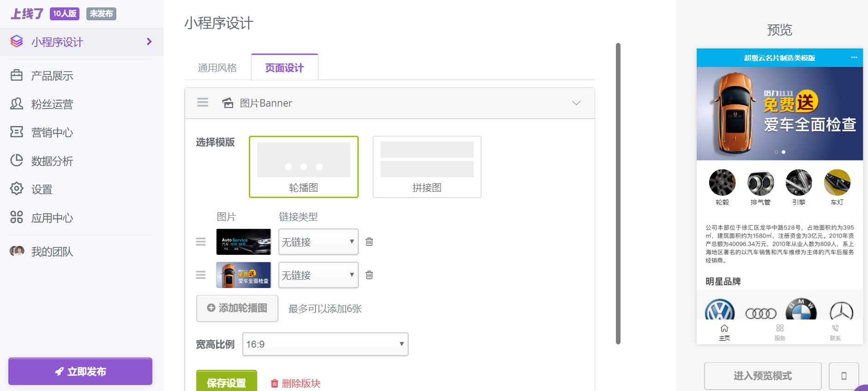Click the 设置 gear icon

coord(17,189)
